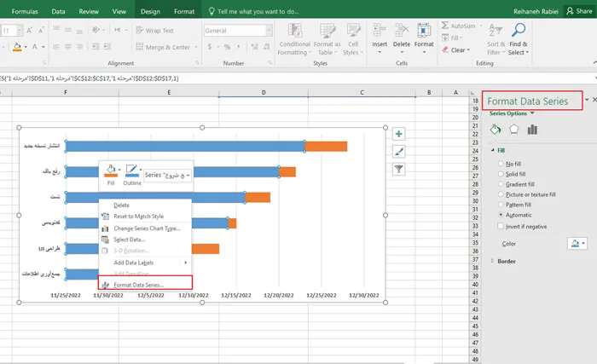Choose Format Data Series from context menu

click(138, 283)
